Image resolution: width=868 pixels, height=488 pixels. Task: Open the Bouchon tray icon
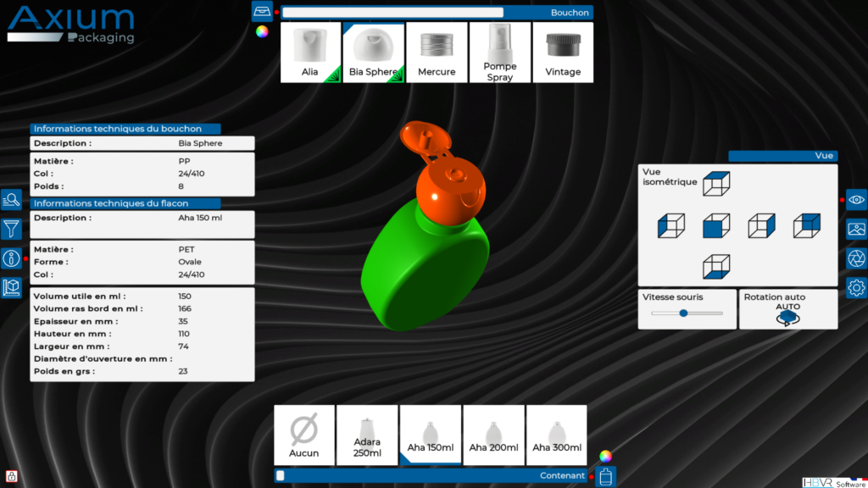[x=262, y=12]
